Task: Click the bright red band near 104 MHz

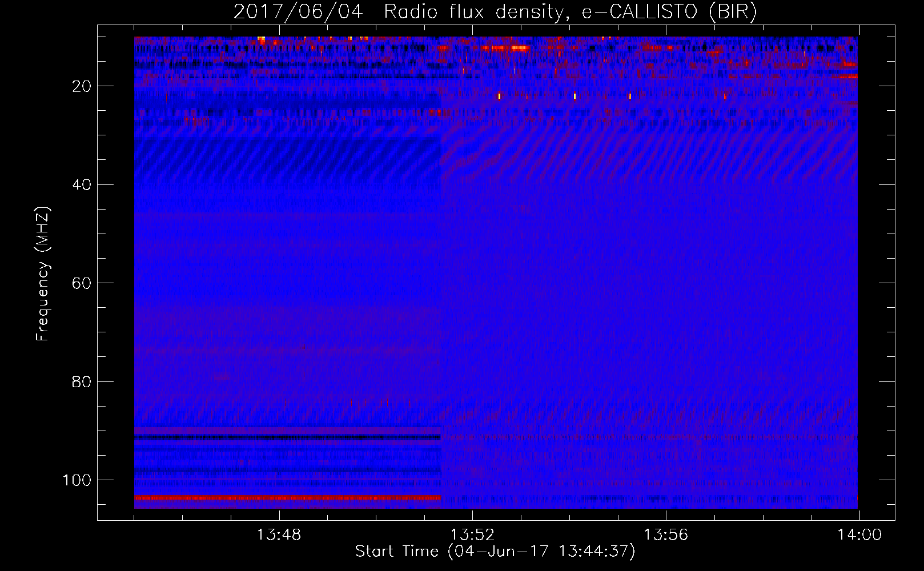Action: coord(288,498)
